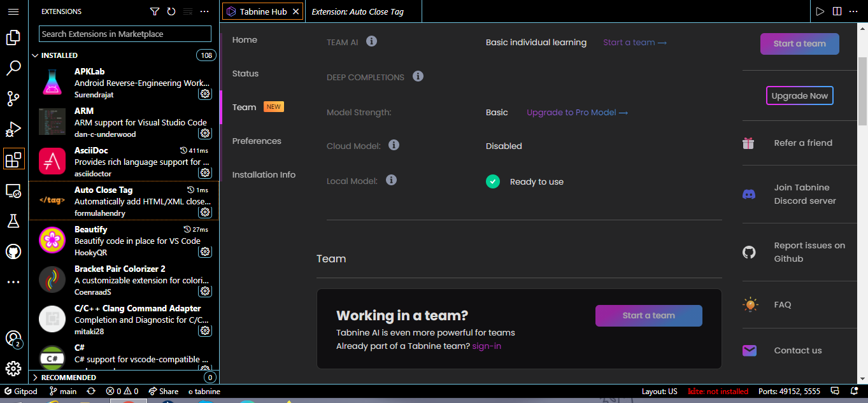
Task: Click the Cloud Model info icon
Action: (394, 145)
